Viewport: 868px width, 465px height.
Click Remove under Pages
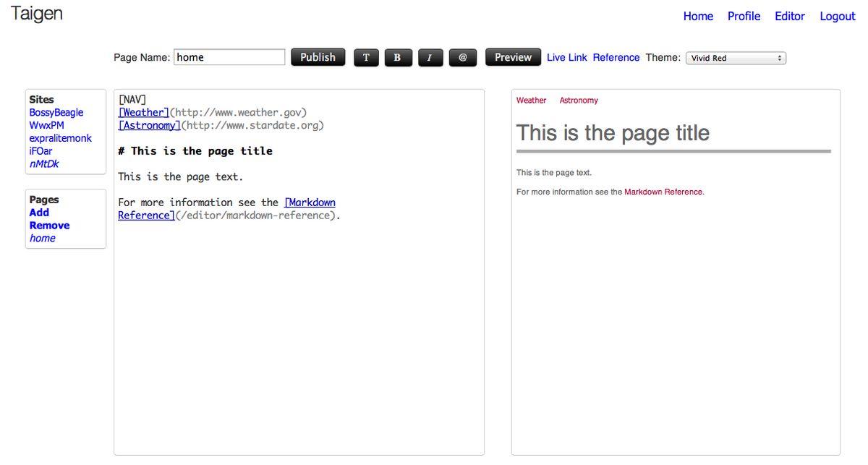[49, 226]
